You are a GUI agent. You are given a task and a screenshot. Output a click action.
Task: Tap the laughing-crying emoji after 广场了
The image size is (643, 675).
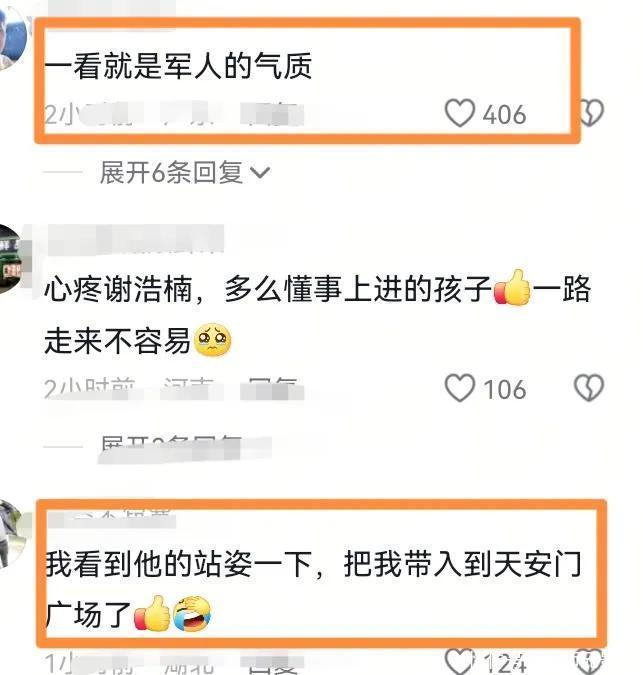point(192,614)
